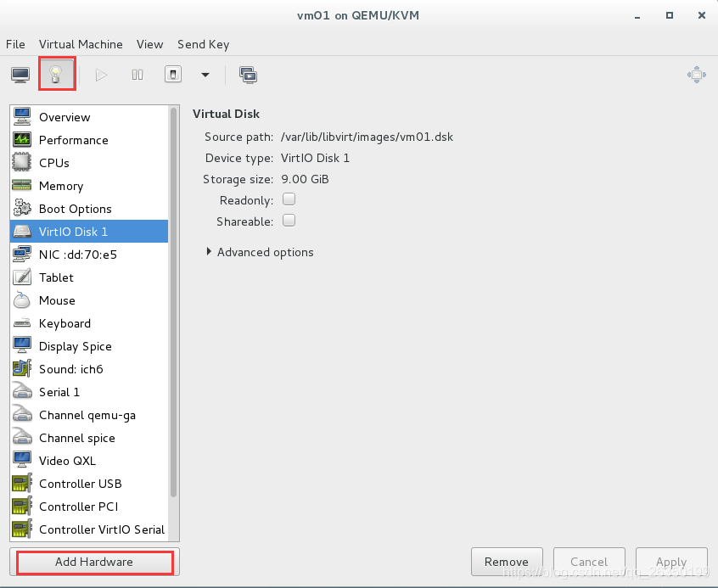Click the Add Hardware button
718x588 pixels.
click(94, 562)
